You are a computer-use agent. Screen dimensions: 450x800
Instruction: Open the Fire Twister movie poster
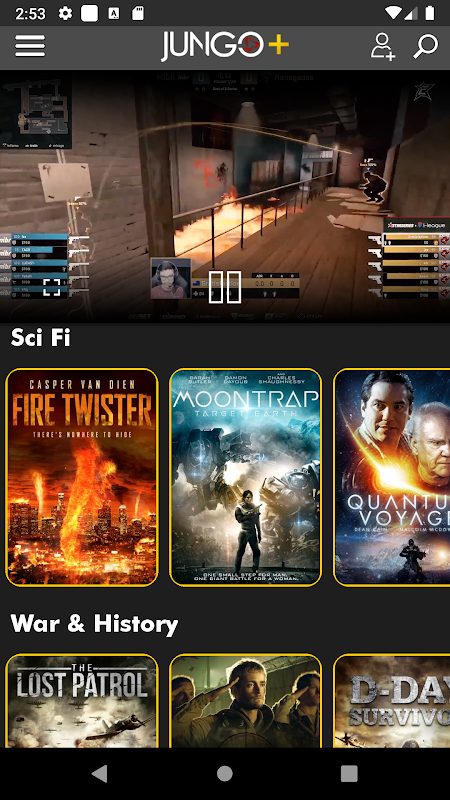[82, 477]
